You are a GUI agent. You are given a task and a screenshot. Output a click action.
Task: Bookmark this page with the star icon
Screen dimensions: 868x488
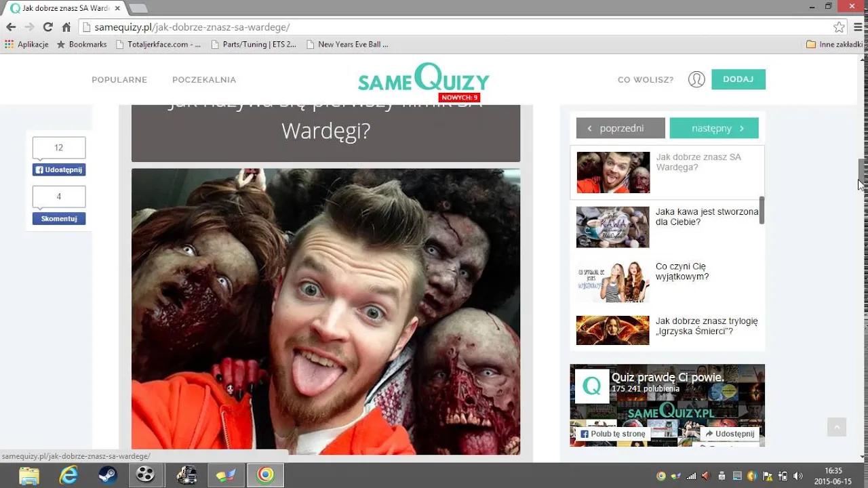(839, 27)
